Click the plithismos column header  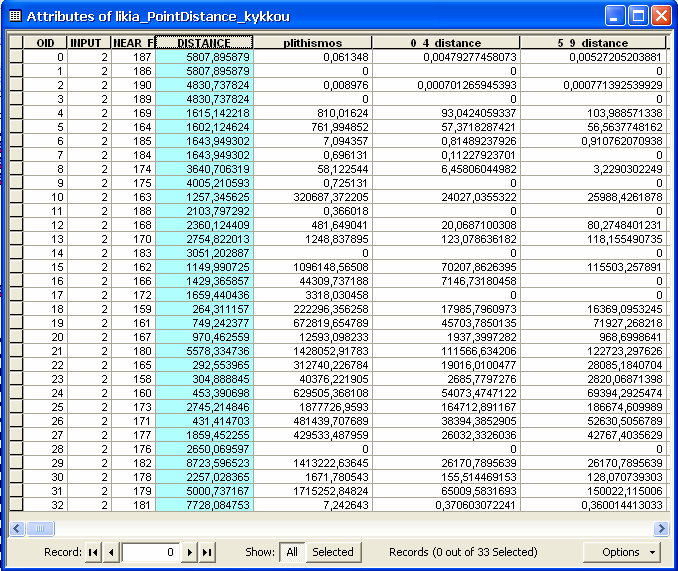click(x=313, y=43)
